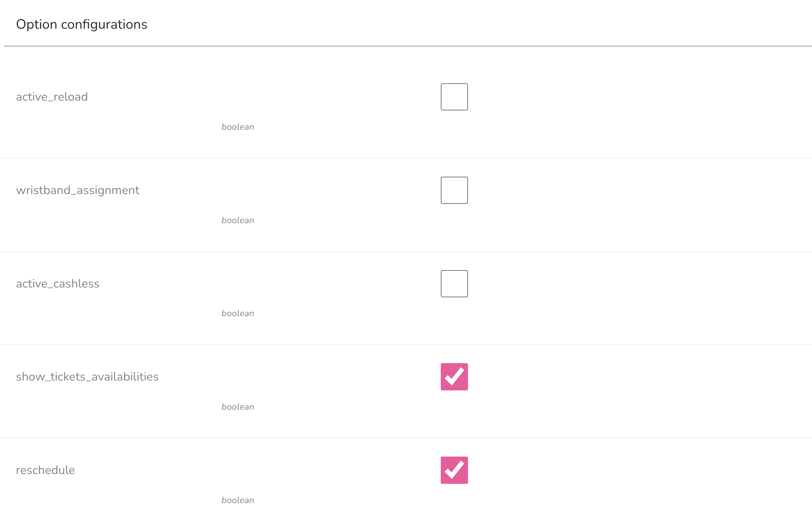Select the wristband_assignment label text
This screenshot has width=812, height=519.
(77, 190)
